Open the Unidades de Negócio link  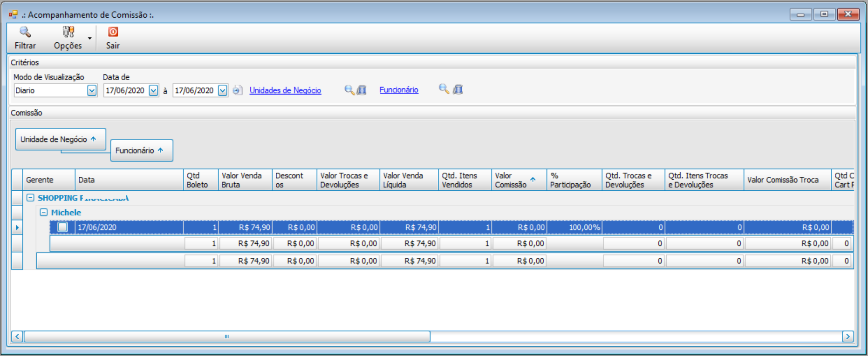tap(285, 90)
